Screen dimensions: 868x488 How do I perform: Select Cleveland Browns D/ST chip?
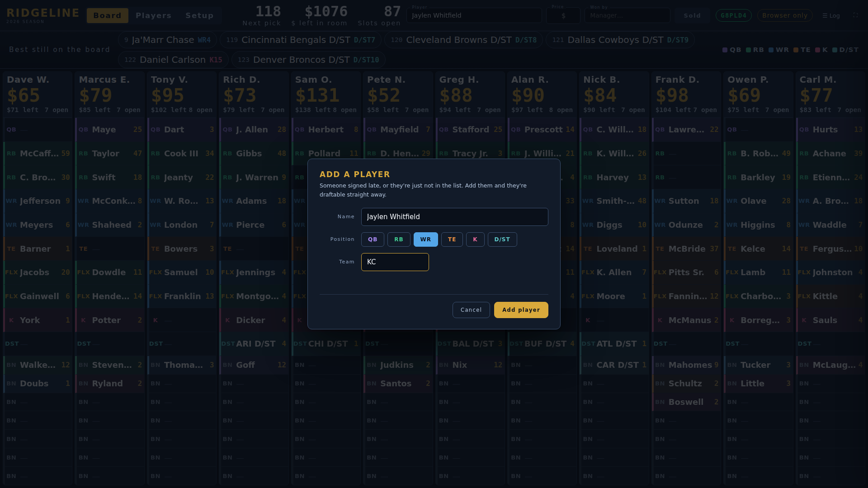click(x=463, y=40)
